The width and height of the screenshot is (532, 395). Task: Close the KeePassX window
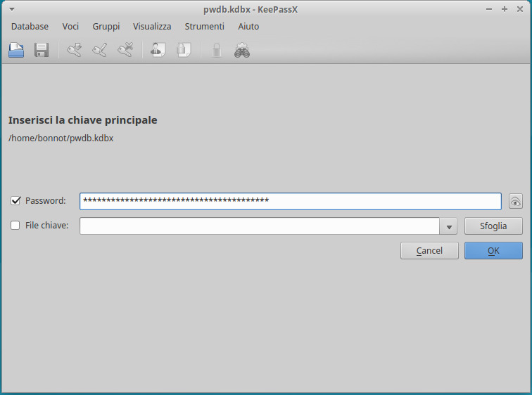pyautogui.click(x=520, y=9)
